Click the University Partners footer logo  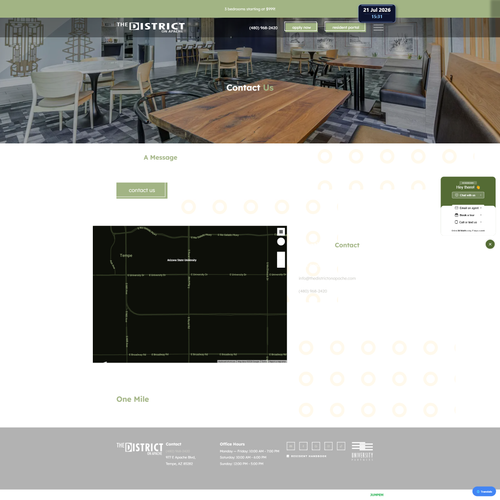362,451
